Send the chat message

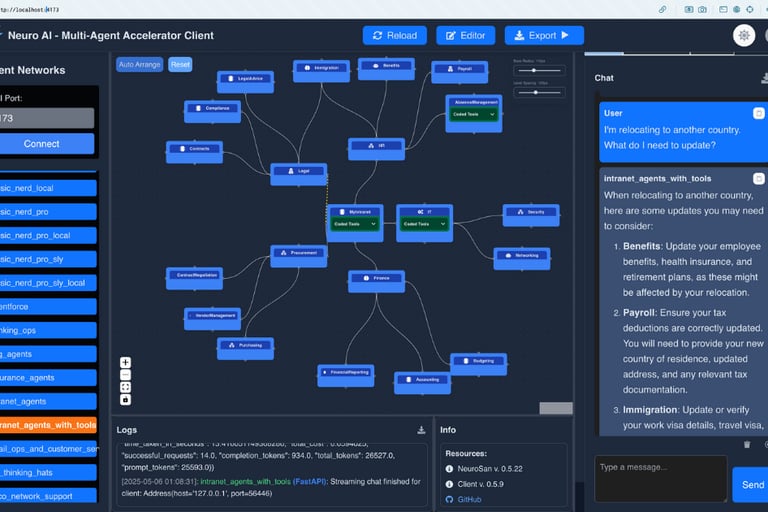pyautogui.click(x=751, y=485)
